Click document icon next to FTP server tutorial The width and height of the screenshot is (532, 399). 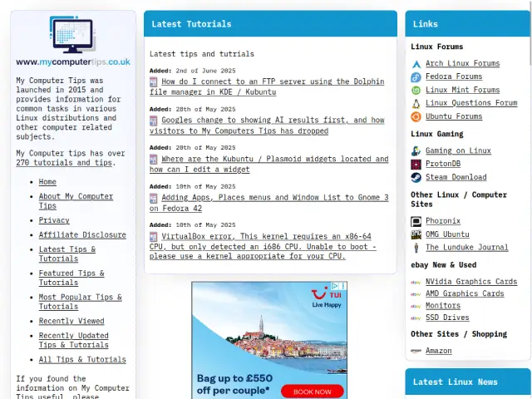[x=153, y=81]
